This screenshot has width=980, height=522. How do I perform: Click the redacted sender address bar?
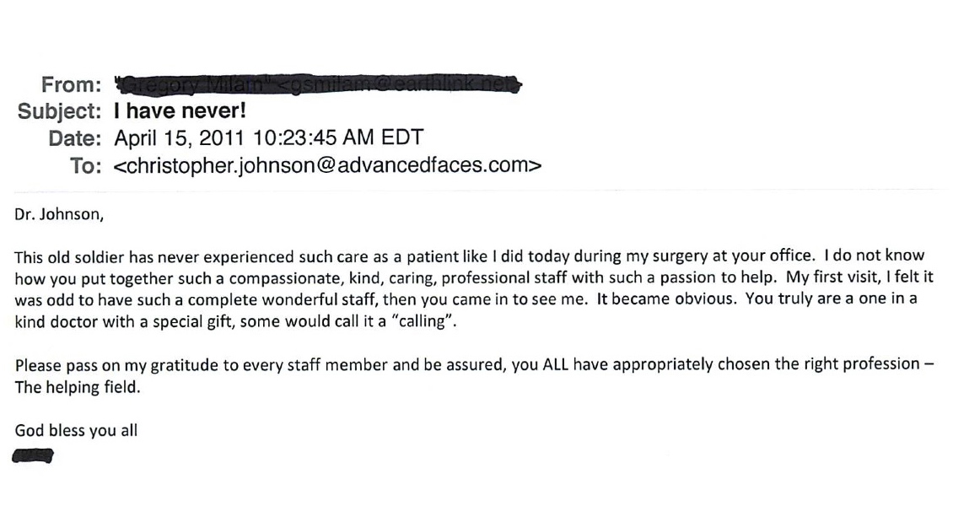click(x=317, y=84)
